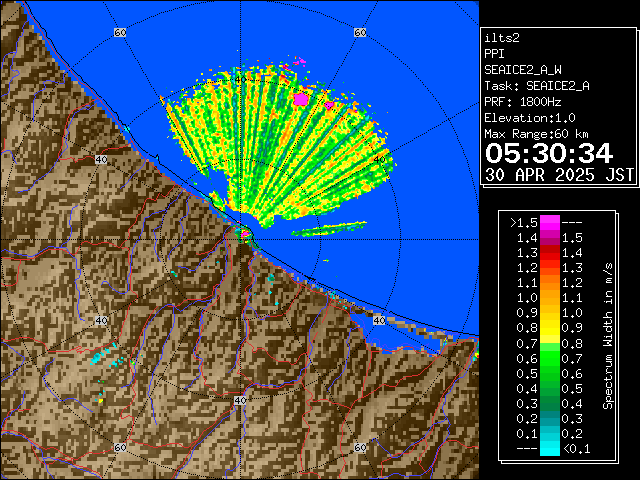Click the 'Task: SEAICE2_A' line
The height and width of the screenshot is (480, 640).
537,86
